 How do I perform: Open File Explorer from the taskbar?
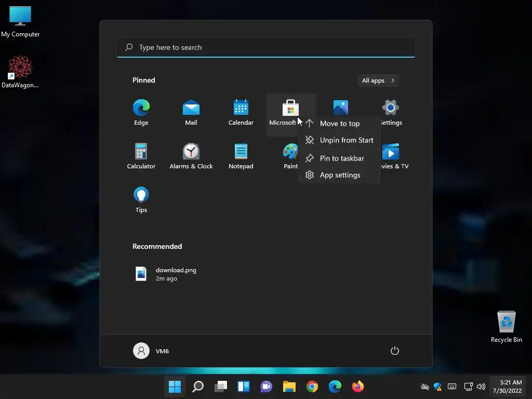pyautogui.click(x=289, y=387)
